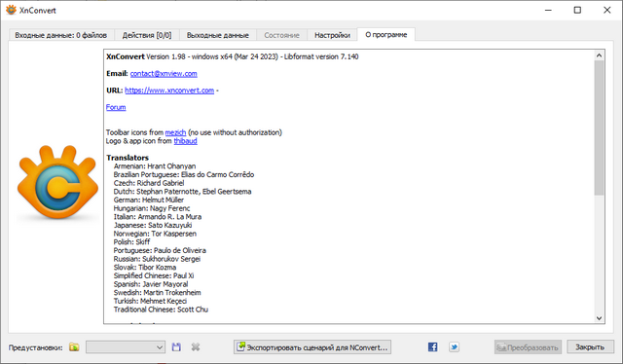This screenshot has width=623, height=364.
Task: Click the XnConvert Version 1.98 line
Action: click(x=232, y=56)
